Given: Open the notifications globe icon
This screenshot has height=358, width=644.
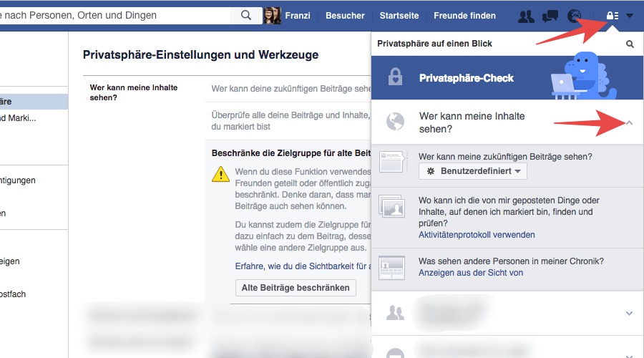Looking at the screenshot, I should tap(574, 16).
